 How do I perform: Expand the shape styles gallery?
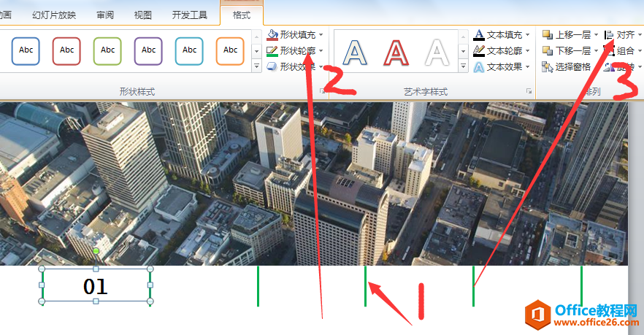(x=257, y=66)
